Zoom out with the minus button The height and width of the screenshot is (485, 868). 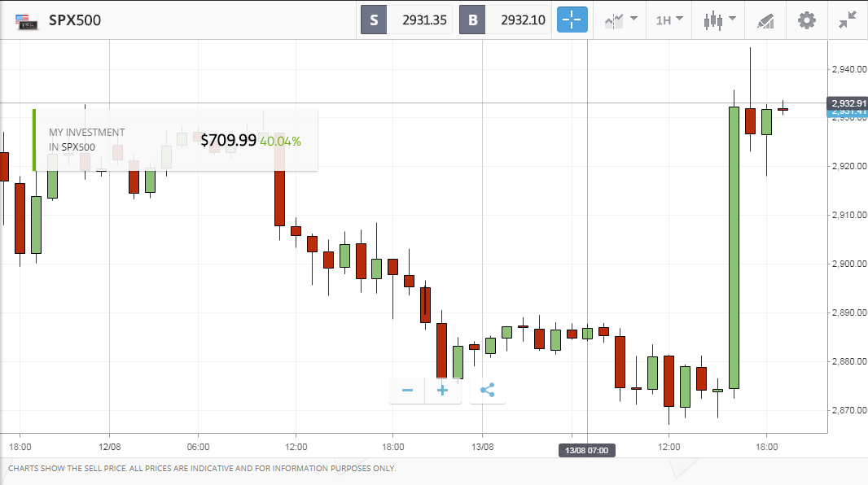click(407, 391)
